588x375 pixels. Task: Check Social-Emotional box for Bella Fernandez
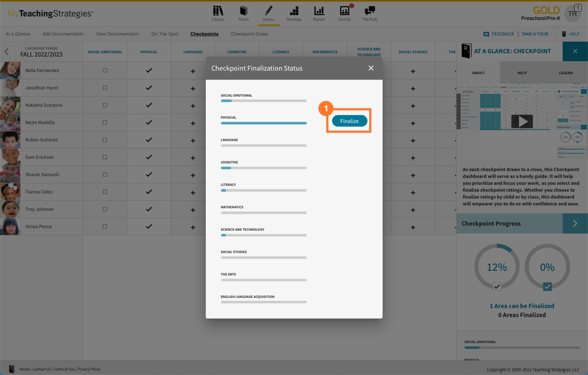tap(105, 71)
